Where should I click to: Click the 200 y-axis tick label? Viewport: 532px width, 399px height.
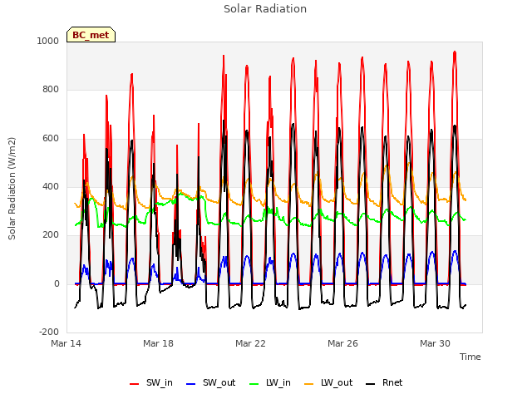pyautogui.click(x=51, y=234)
